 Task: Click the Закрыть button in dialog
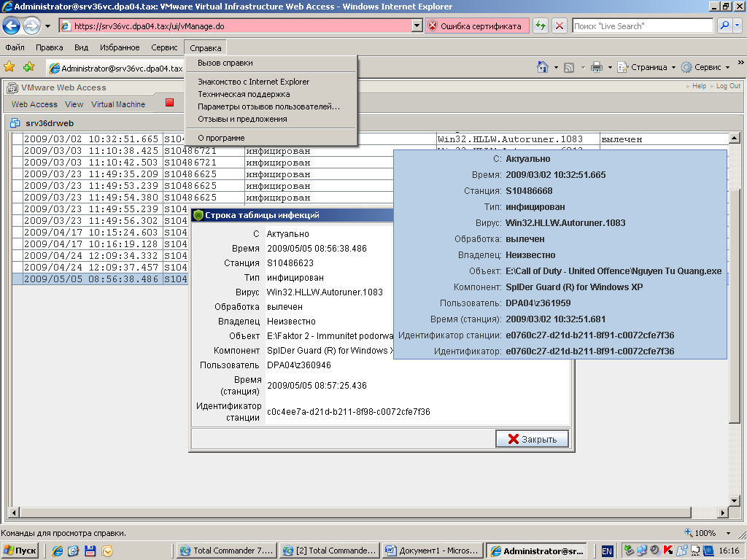click(x=532, y=439)
